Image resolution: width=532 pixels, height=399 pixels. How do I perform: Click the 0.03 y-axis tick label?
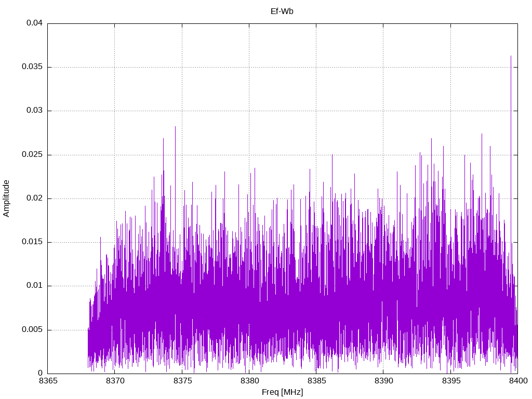pyautogui.click(x=35, y=111)
